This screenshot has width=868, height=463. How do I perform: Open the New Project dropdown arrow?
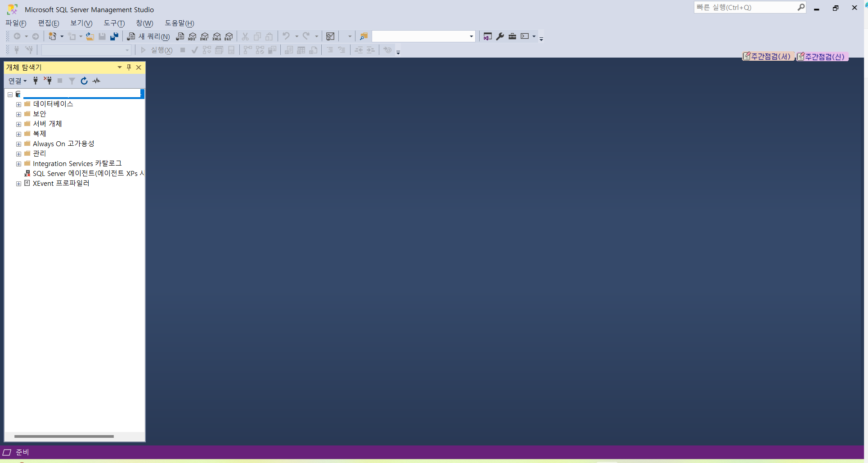coord(62,36)
